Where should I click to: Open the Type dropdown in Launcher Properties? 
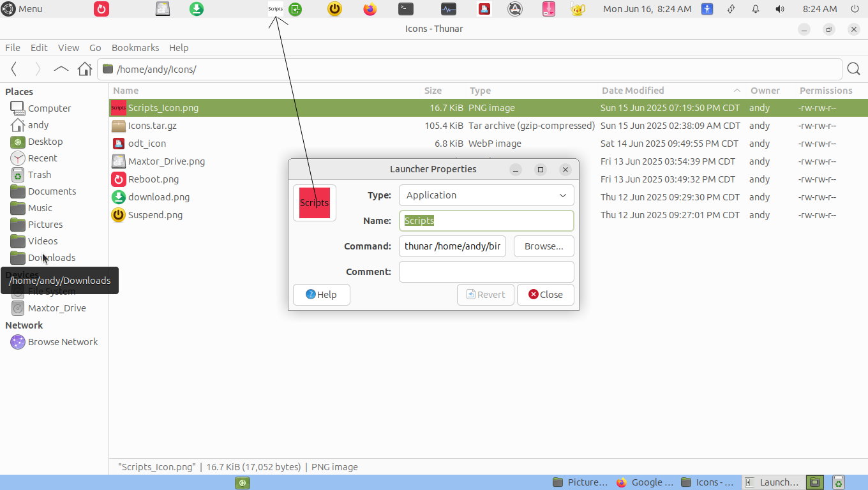pyautogui.click(x=486, y=195)
